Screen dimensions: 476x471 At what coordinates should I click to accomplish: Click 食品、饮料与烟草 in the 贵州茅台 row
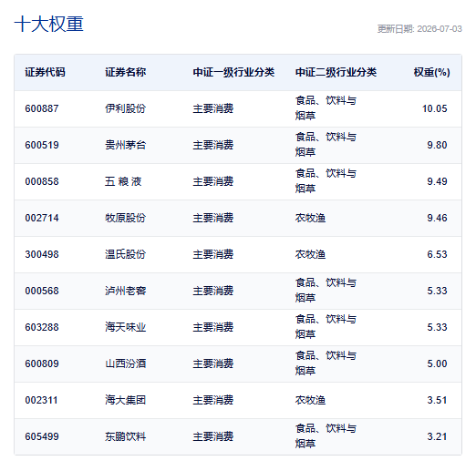pyautogui.click(x=326, y=145)
